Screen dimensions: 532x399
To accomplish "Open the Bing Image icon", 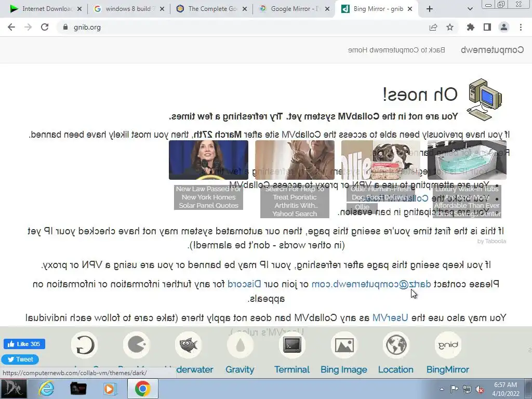I will [344, 345].
